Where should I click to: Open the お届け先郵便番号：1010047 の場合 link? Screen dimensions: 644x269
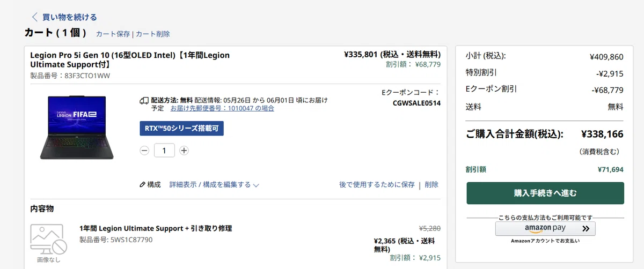[x=222, y=108]
